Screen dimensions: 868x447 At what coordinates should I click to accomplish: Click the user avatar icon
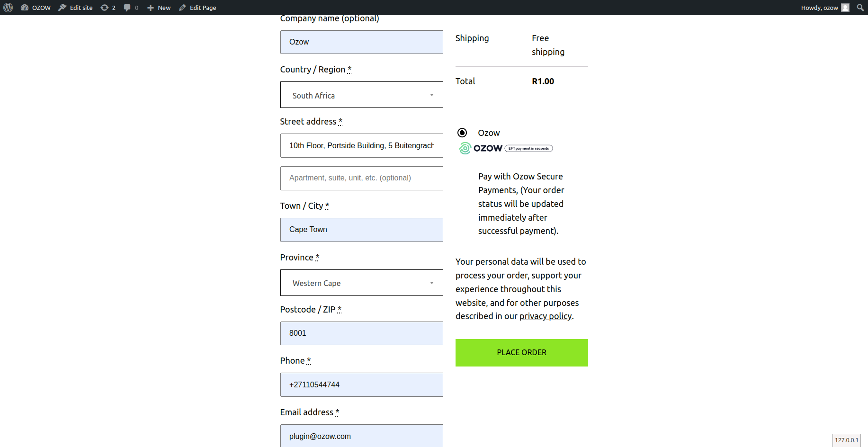(845, 8)
